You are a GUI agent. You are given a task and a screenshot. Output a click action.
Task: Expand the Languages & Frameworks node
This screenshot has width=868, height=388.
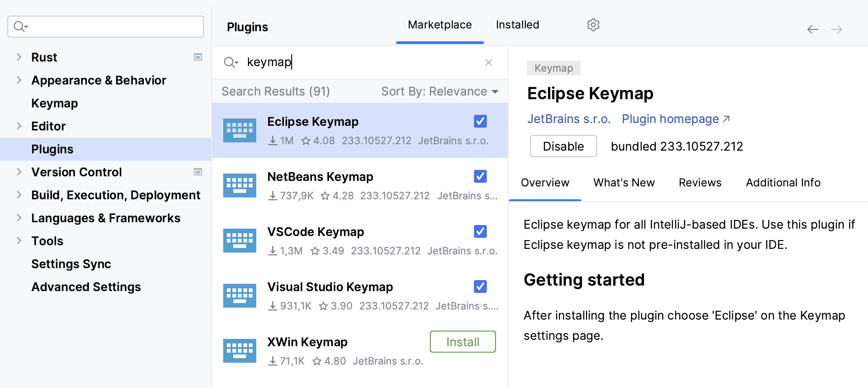(19, 218)
